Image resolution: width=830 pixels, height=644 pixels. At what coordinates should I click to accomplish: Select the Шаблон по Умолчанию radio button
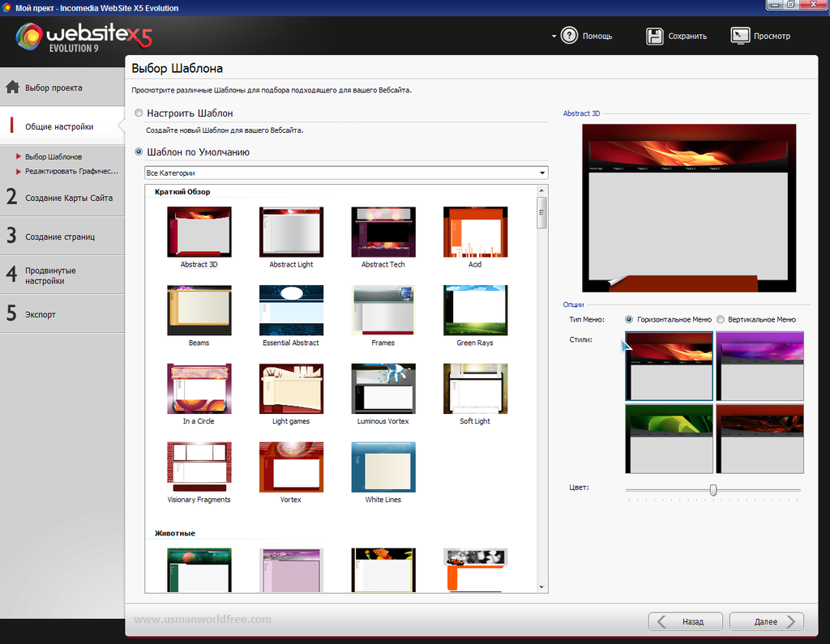(x=139, y=151)
